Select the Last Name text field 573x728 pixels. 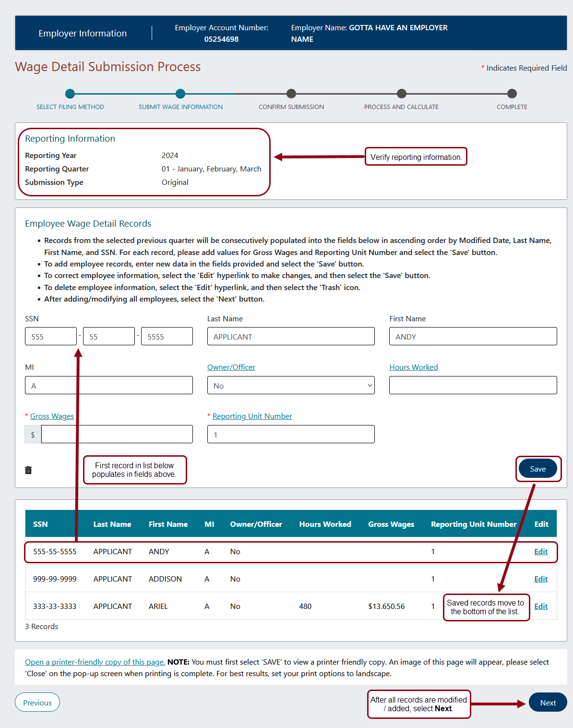point(291,337)
